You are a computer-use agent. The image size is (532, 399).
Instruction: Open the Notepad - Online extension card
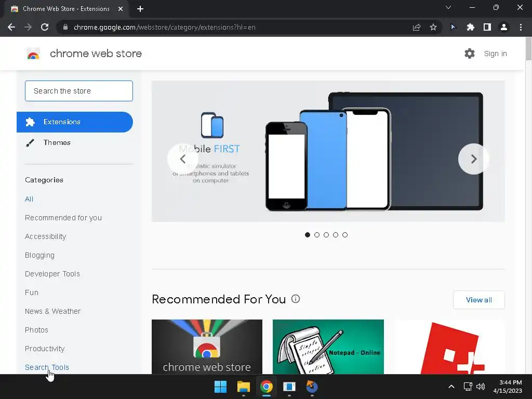pyautogui.click(x=328, y=347)
